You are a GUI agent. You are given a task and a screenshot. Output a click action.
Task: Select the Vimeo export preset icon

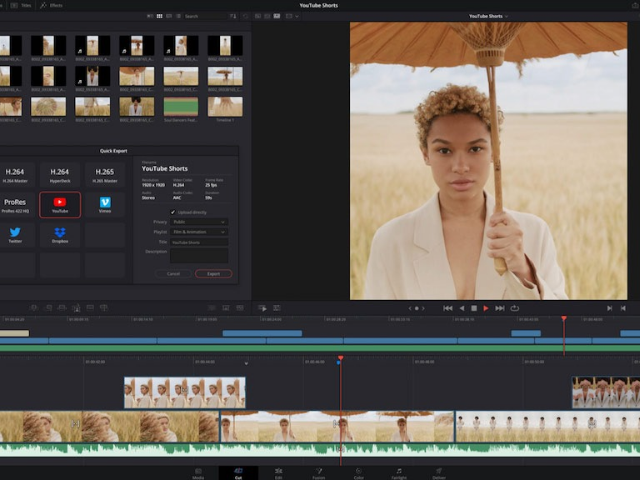tap(105, 205)
